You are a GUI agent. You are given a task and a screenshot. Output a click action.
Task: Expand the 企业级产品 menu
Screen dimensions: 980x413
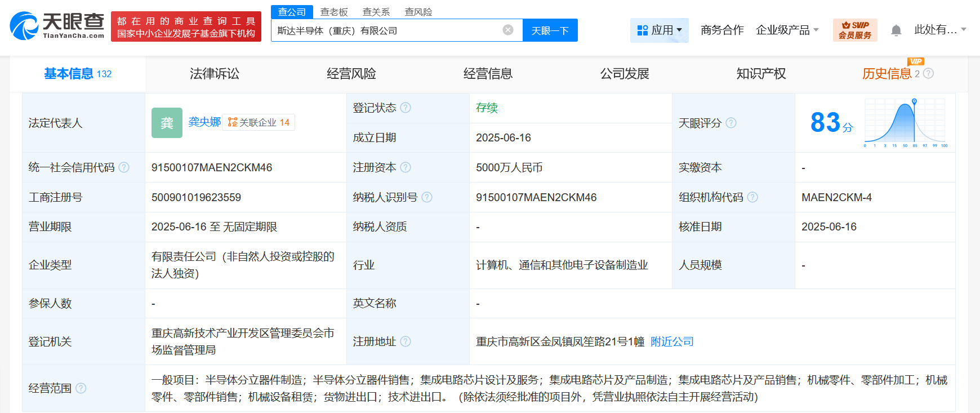[787, 30]
